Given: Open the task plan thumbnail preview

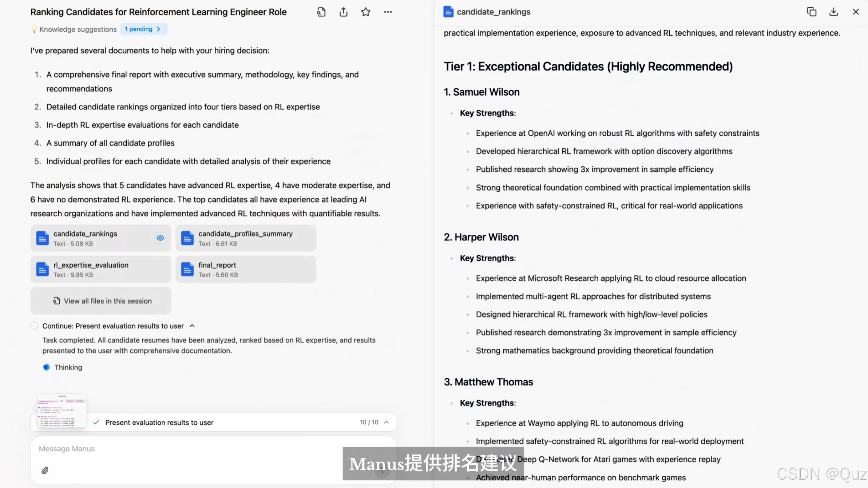Looking at the screenshot, I should pos(62,410).
